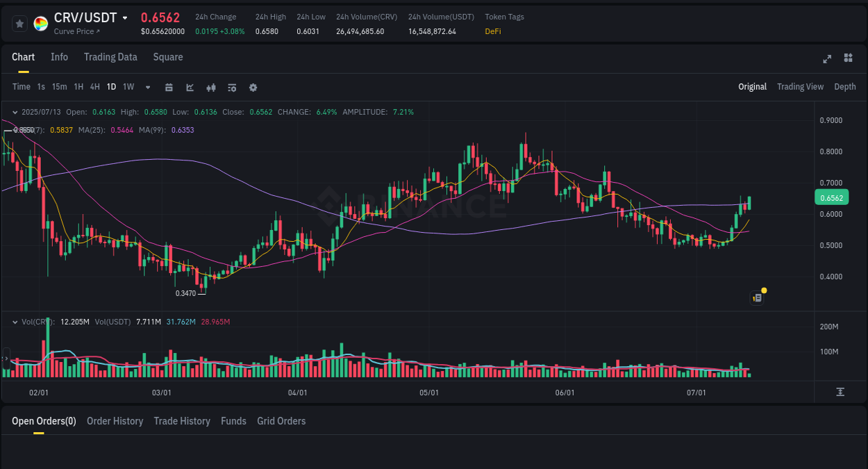Collapse the OHLC info row
868x469 pixels.
15,112
